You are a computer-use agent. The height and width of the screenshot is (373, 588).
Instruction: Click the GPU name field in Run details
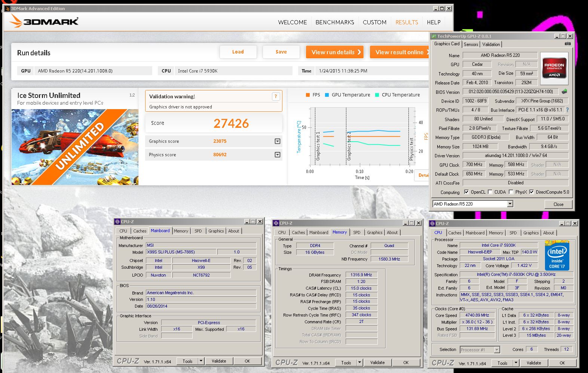tap(93, 71)
